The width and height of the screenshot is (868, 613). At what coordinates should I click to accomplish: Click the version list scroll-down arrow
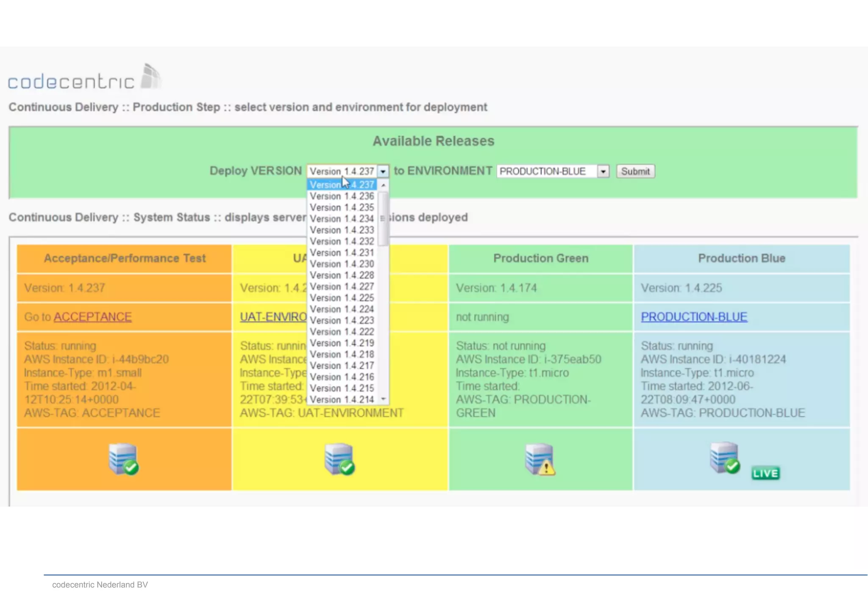click(x=383, y=399)
